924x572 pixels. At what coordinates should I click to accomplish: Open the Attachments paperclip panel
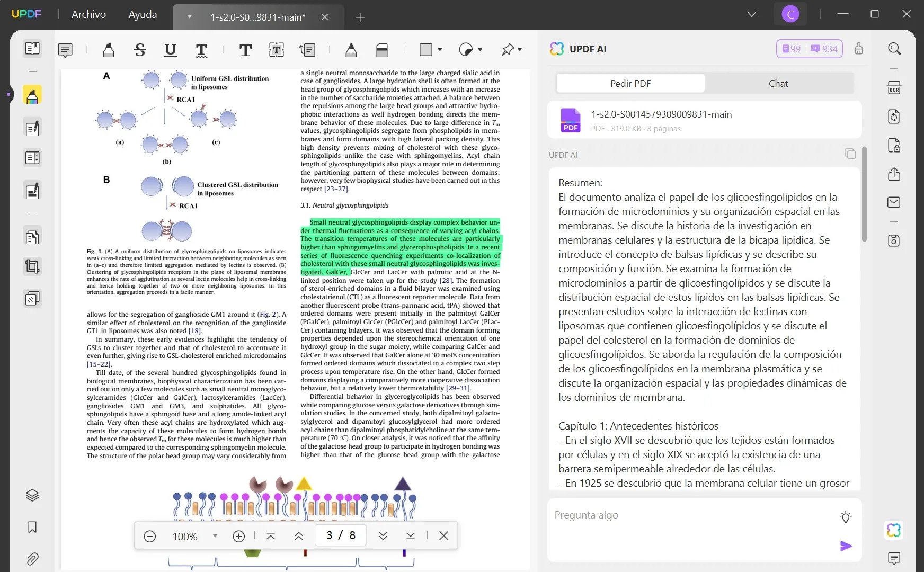32,559
